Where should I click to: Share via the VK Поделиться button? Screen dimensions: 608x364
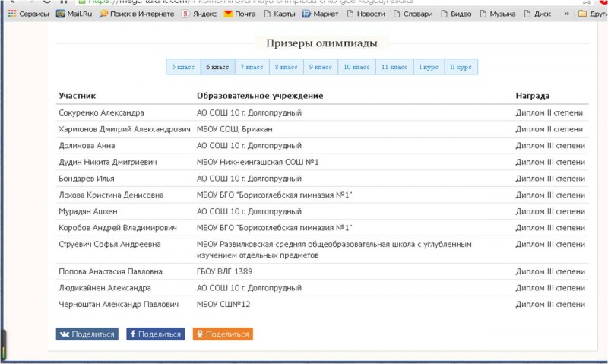point(87,334)
